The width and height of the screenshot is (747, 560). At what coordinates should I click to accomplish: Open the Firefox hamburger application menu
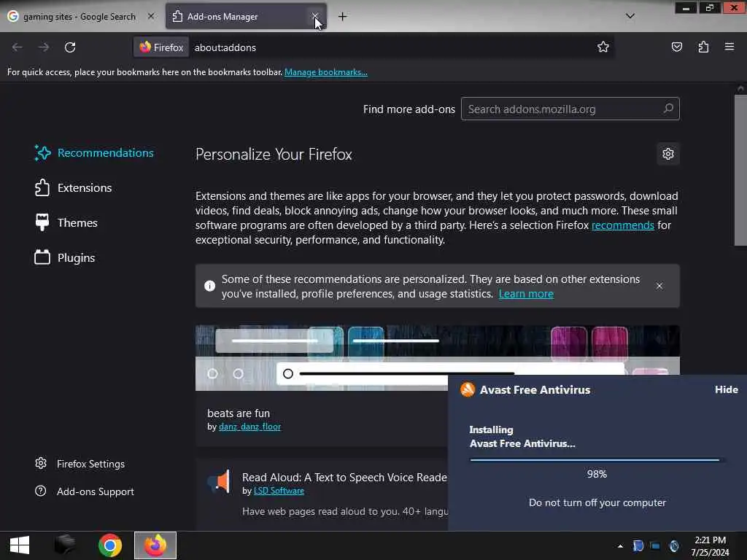[x=729, y=47]
